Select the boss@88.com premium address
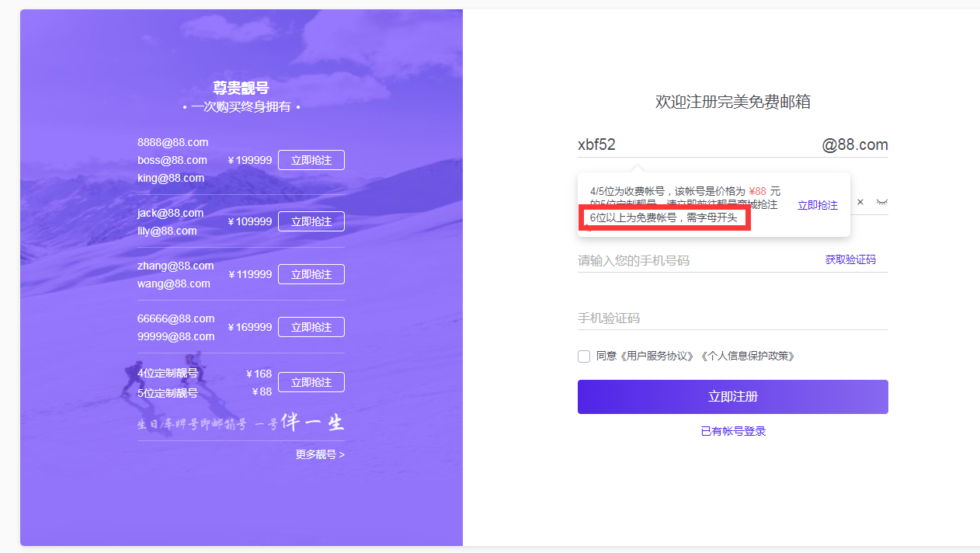 click(x=172, y=160)
